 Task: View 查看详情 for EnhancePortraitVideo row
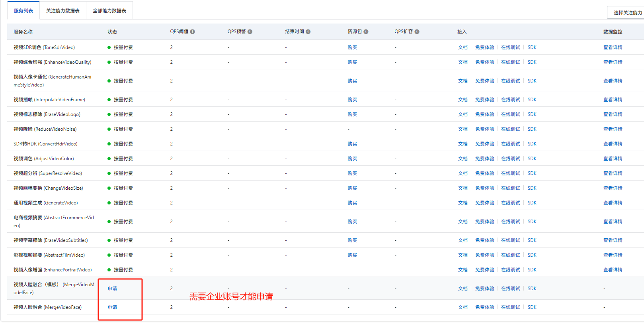613,270
